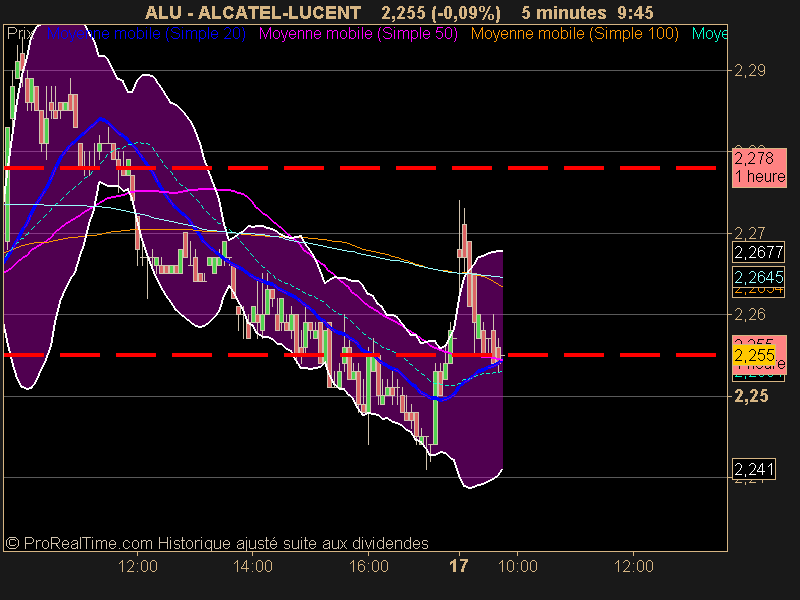Select 'Moyenne mobile (Simple 50)' legend entry
The height and width of the screenshot is (600, 800).
pos(358,34)
